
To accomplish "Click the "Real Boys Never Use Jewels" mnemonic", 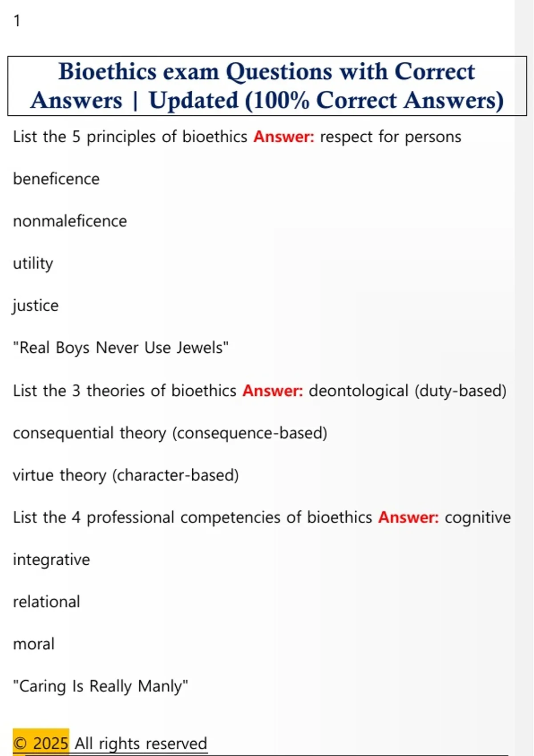I will [121, 348].
